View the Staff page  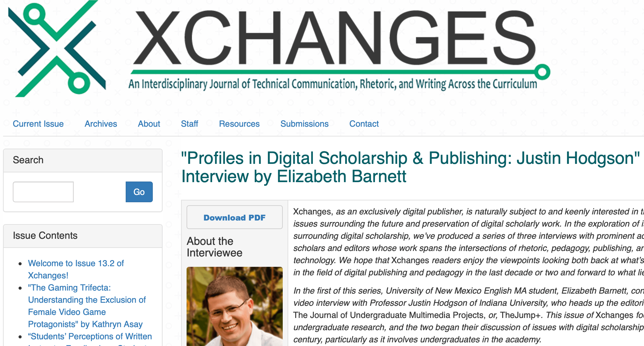[190, 124]
